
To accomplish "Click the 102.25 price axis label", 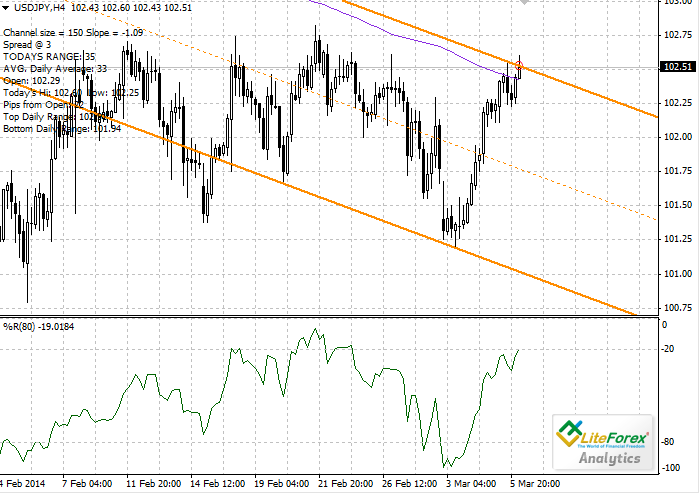I will 678,103.
